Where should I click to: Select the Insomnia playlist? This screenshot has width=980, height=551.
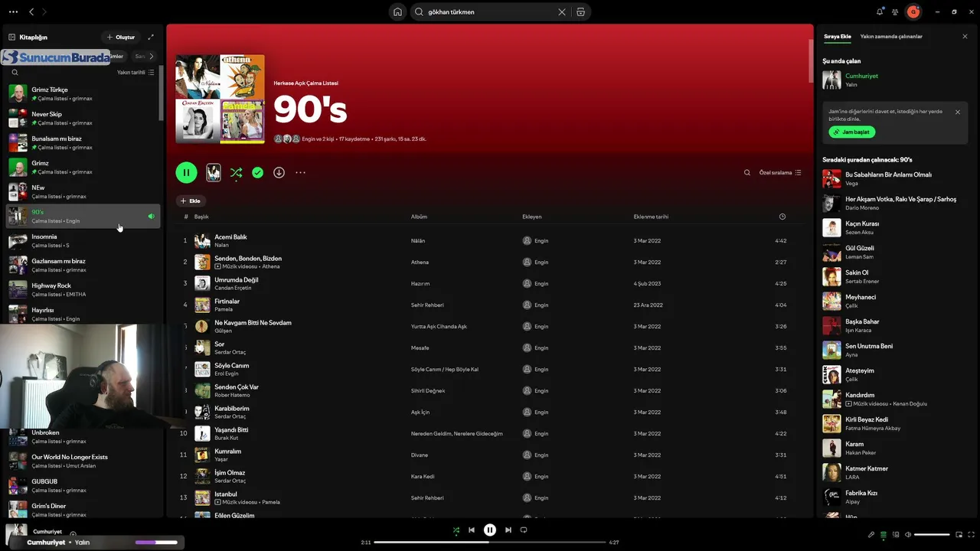point(83,240)
